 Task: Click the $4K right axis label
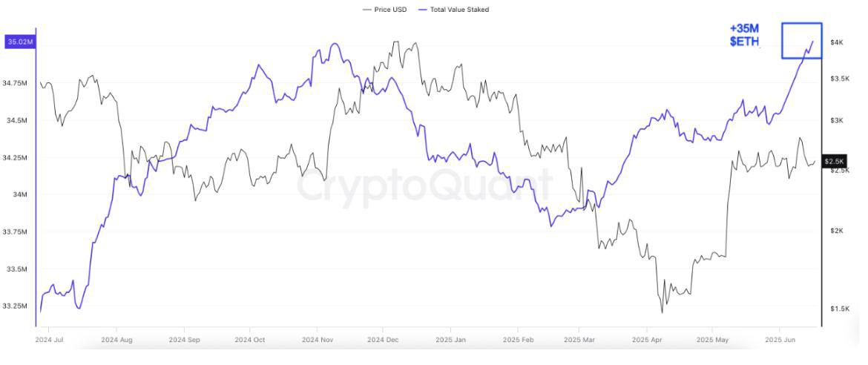tap(836, 42)
